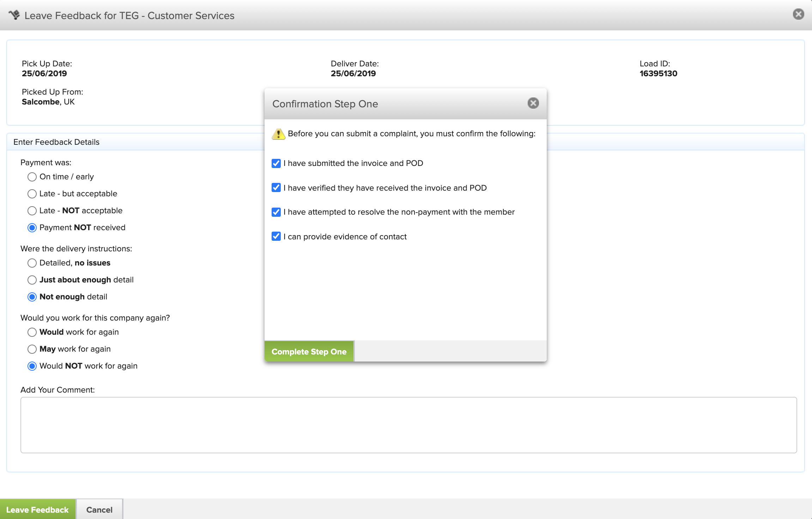Click into the Add Your Comment box
The width and height of the screenshot is (812, 519).
pos(408,425)
